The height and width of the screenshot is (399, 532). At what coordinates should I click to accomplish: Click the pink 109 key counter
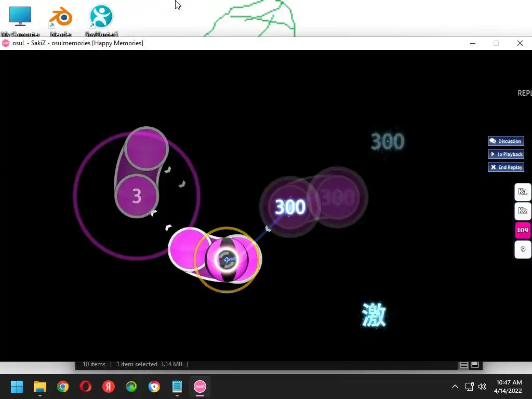[523, 230]
